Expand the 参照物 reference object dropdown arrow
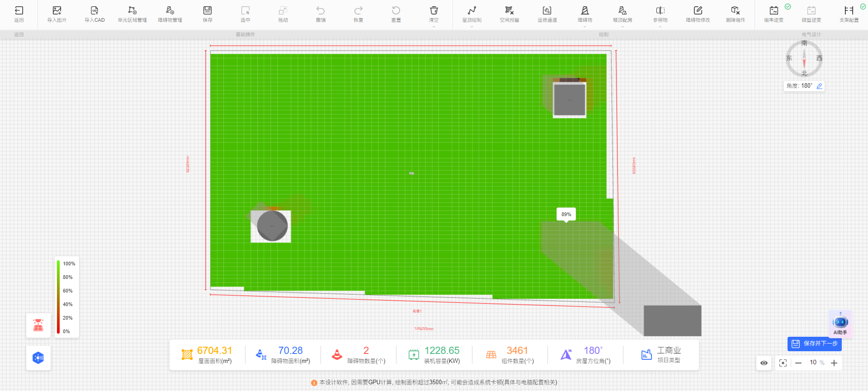 pos(660,27)
